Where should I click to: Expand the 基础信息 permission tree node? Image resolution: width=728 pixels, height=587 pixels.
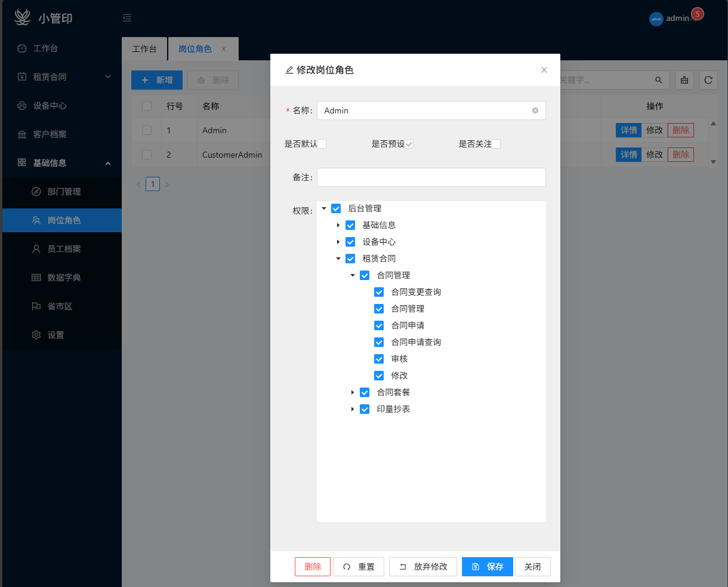[338, 225]
